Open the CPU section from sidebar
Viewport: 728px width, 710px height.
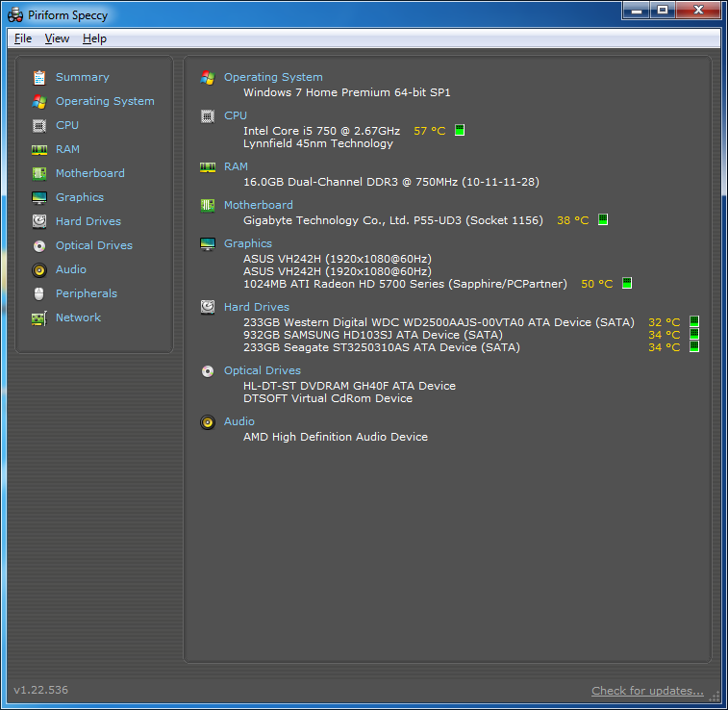(67, 125)
